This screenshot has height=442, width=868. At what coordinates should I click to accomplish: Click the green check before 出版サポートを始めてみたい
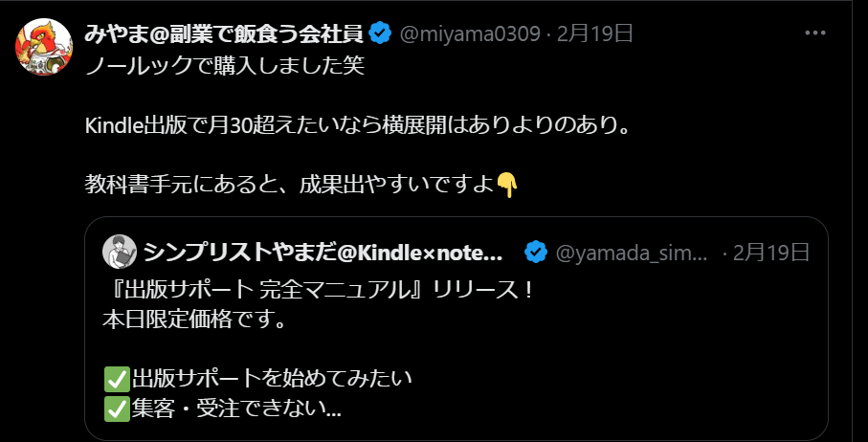117,380
